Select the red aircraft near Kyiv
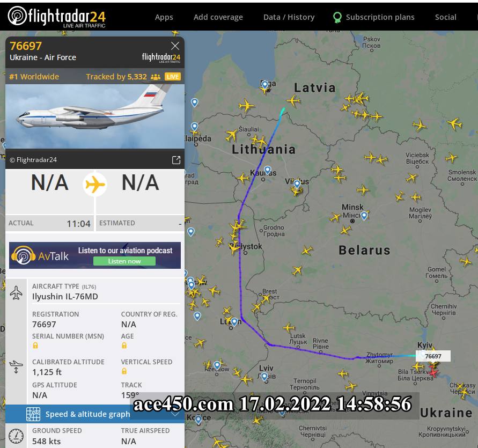The width and height of the screenshot is (478, 448). (432, 373)
